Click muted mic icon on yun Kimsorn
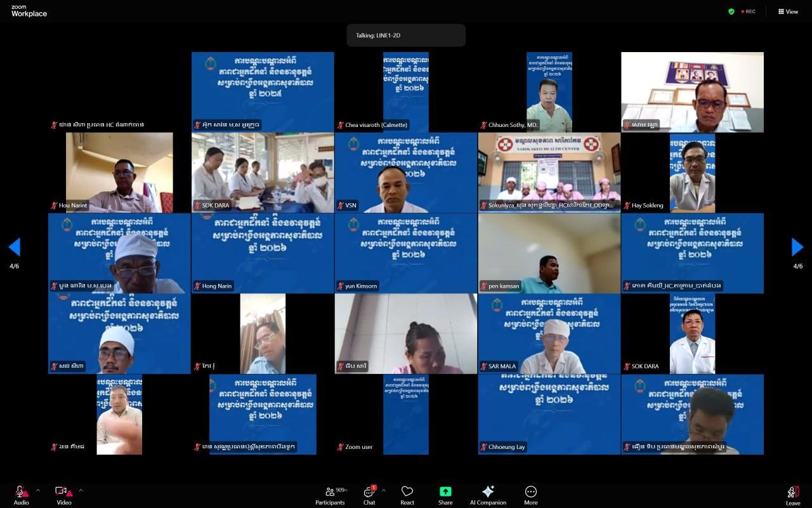Viewport: 812px width, 508px height. pos(341,286)
